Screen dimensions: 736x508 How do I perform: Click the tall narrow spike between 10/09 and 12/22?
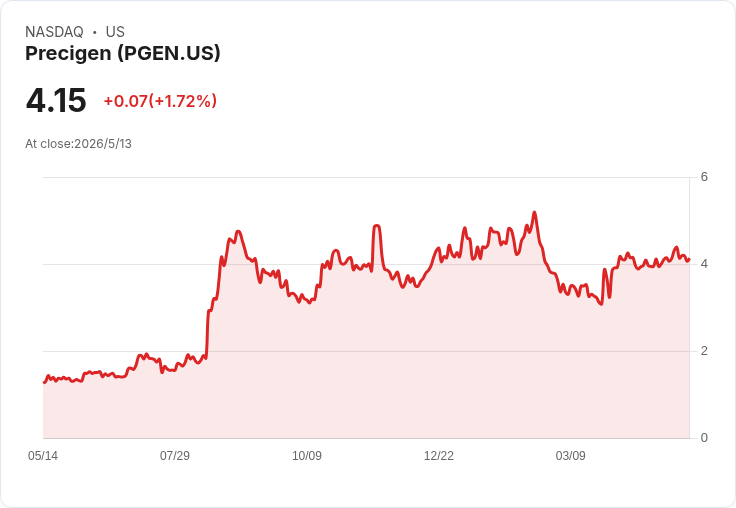click(376, 226)
